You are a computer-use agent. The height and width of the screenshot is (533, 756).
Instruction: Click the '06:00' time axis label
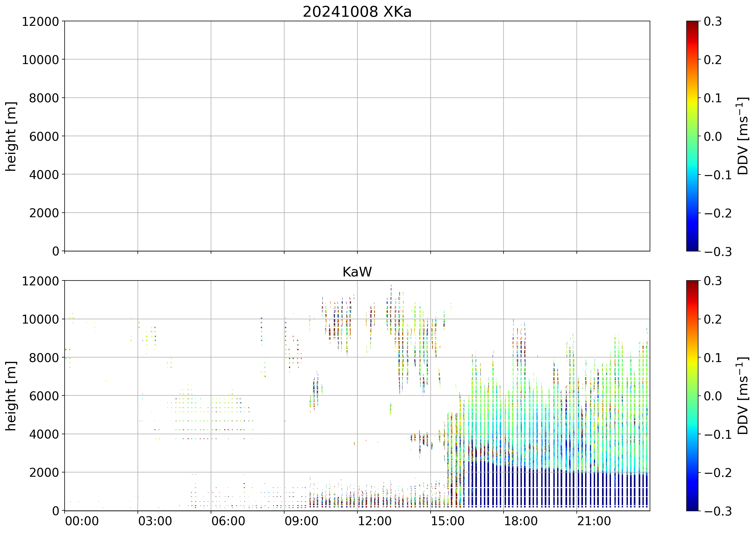click(x=228, y=521)
